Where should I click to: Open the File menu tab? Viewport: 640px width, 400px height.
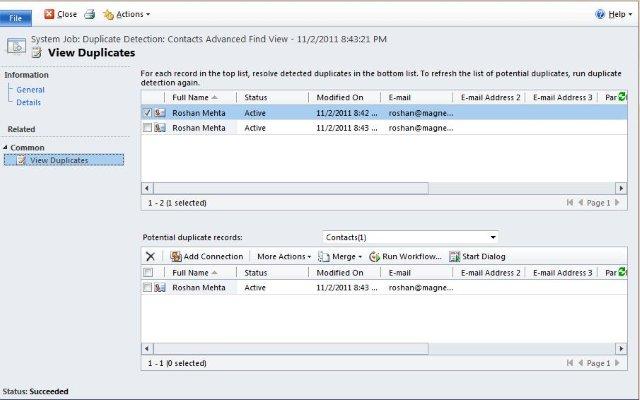(x=16, y=17)
